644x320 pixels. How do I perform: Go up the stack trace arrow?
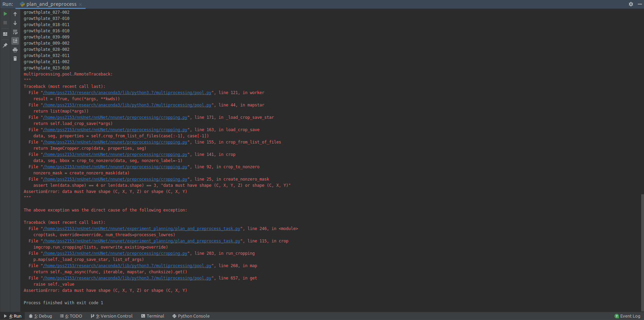coord(15,14)
